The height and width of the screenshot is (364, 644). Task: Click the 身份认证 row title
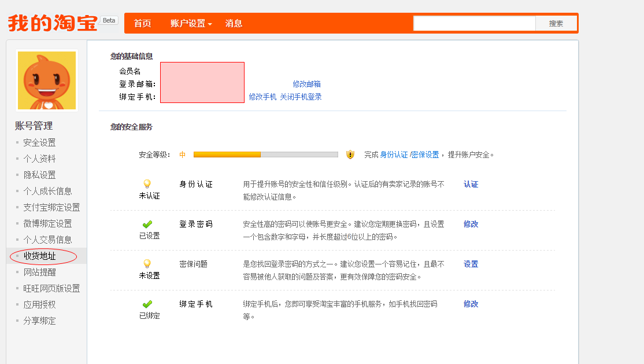pyautogui.click(x=196, y=184)
